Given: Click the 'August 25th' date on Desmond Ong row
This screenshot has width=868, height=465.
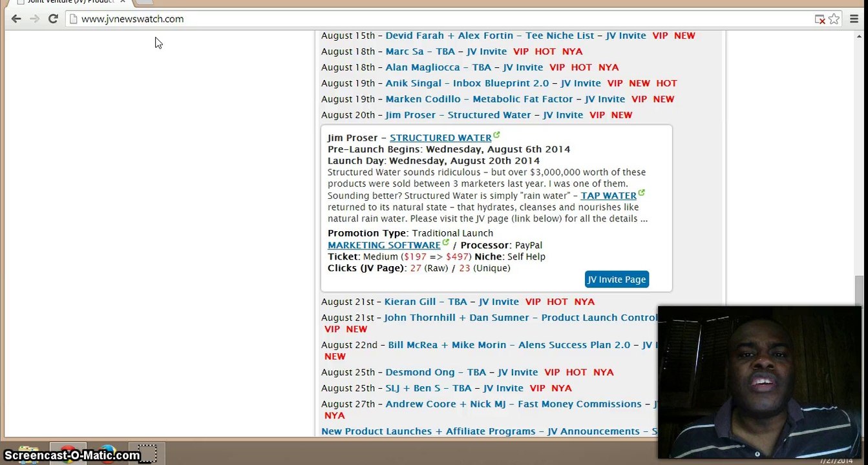Looking at the screenshot, I should pos(348,372).
